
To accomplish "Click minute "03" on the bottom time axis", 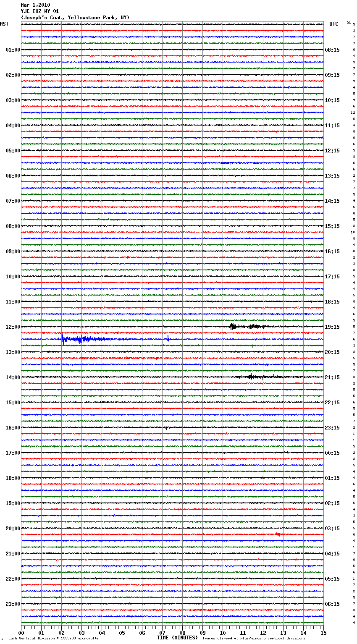I will tap(81, 633).
